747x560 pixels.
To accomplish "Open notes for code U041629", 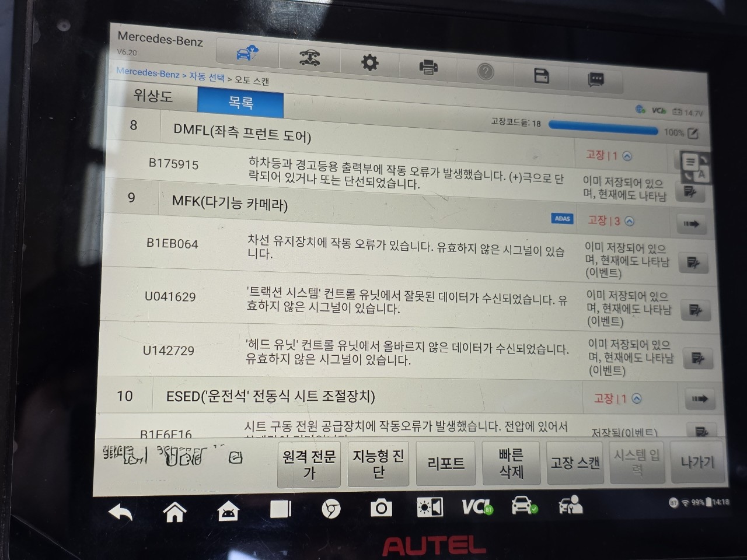I will pyautogui.click(x=695, y=310).
